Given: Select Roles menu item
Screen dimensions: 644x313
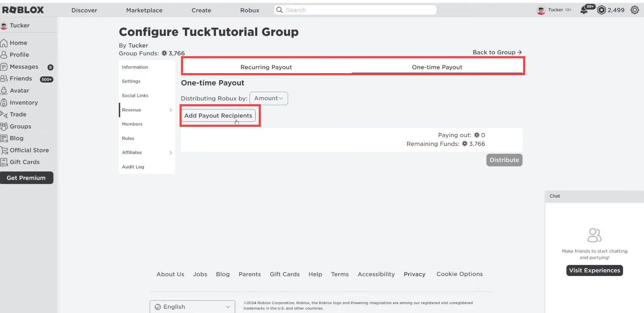Looking at the screenshot, I should (x=147, y=138).
